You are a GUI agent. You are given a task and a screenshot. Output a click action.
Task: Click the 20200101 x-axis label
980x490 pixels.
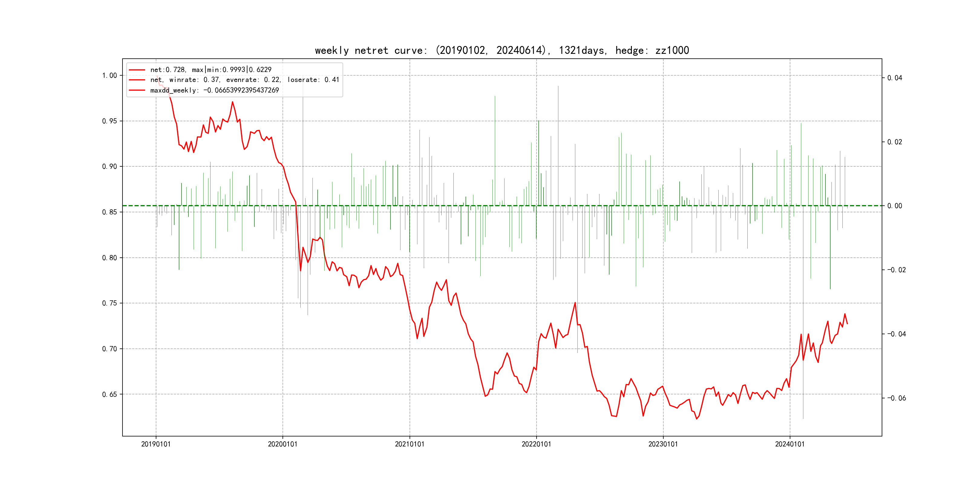pyautogui.click(x=282, y=444)
